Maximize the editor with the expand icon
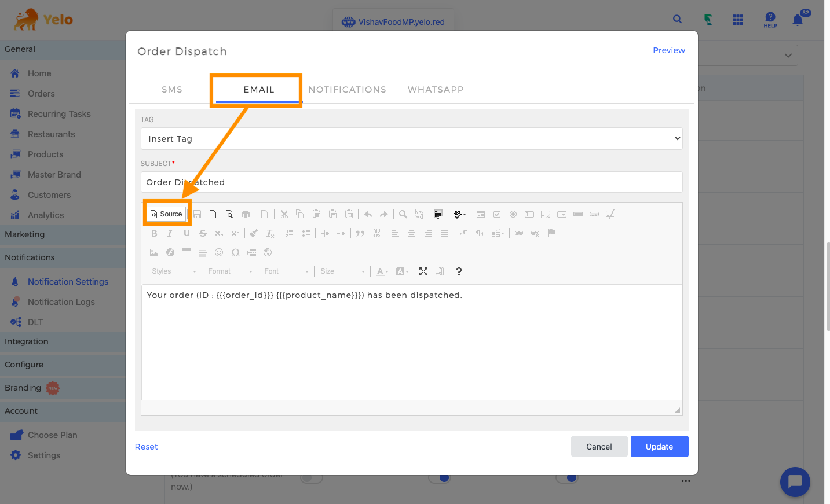The width and height of the screenshot is (830, 504). pyautogui.click(x=423, y=271)
